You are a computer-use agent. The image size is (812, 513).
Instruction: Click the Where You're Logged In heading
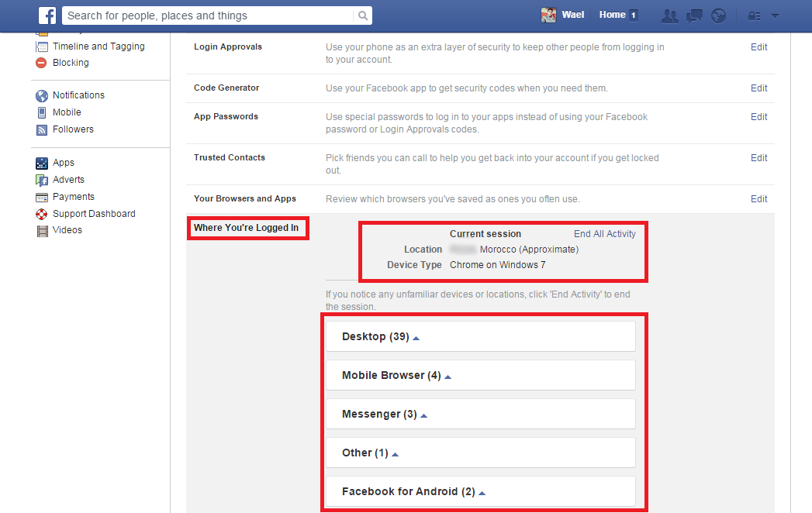point(246,228)
